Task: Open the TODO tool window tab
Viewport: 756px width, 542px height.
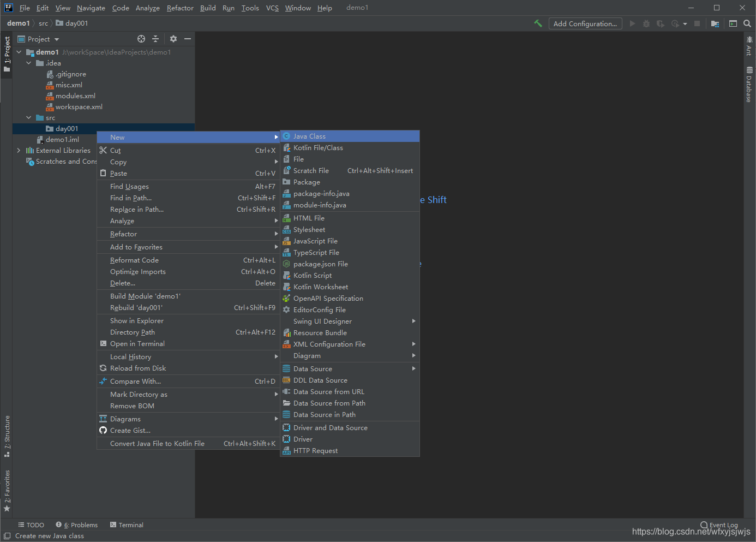Action: tap(31, 525)
